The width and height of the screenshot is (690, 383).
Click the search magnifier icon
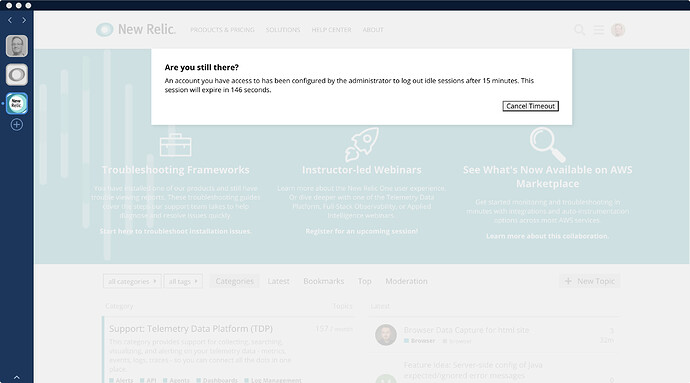point(580,30)
